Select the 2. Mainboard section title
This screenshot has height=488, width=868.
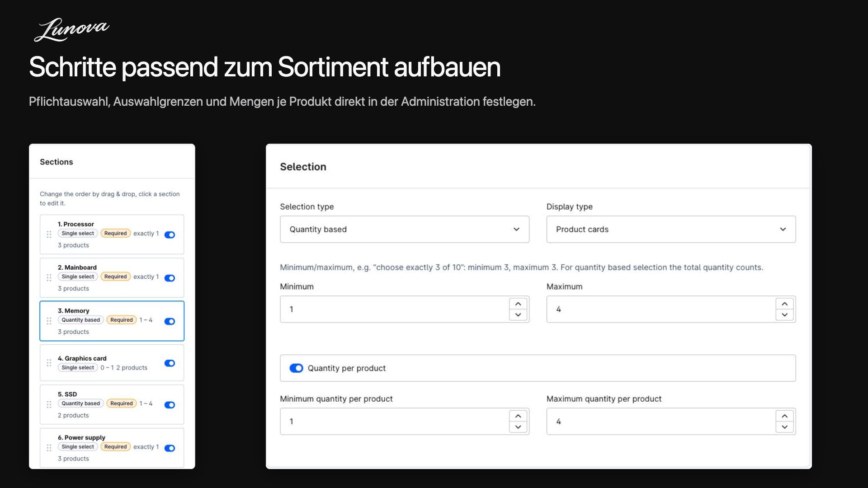coord(77,267)
